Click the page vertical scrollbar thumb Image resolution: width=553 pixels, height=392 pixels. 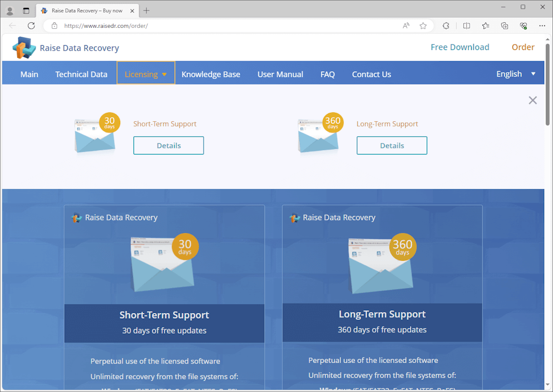pos(547,85)
